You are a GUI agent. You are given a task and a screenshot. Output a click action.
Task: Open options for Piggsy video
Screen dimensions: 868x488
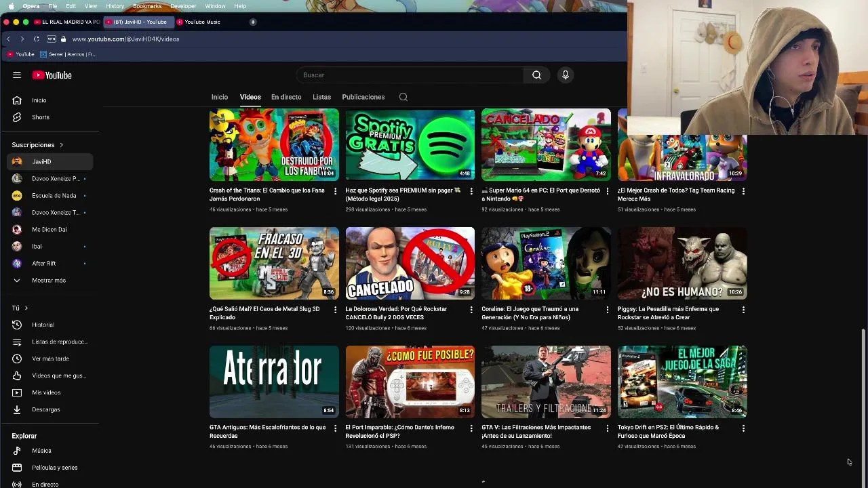pyautogui.click(x=743, y=310)
